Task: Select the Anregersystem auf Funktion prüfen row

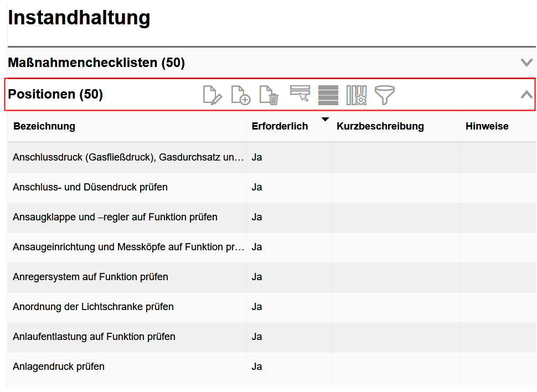Action: [90, 277]
